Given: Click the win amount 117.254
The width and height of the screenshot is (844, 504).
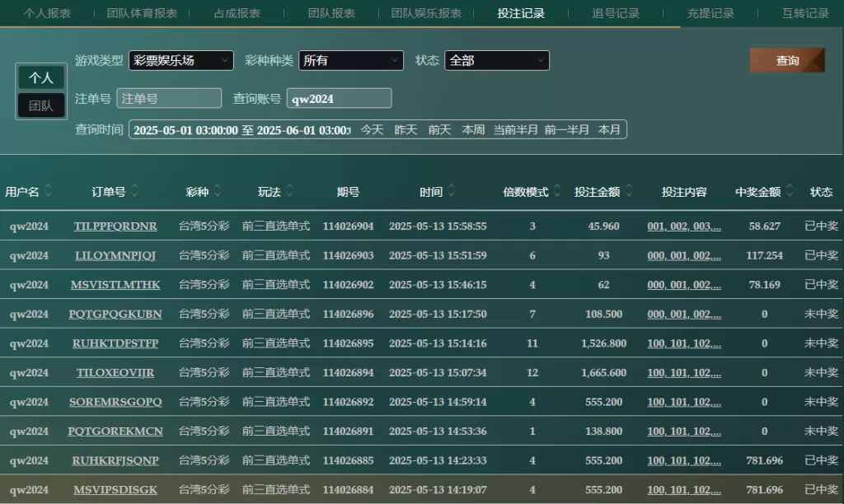Looking at the screenshot, I should click(764, 255).
